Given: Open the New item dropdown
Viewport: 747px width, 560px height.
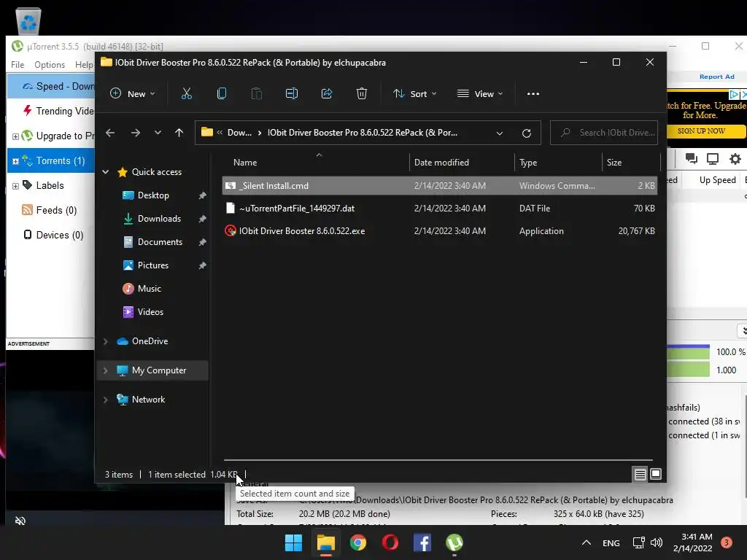Looking at the screenshot, I should pyautogui.click(x=133, y=94).
